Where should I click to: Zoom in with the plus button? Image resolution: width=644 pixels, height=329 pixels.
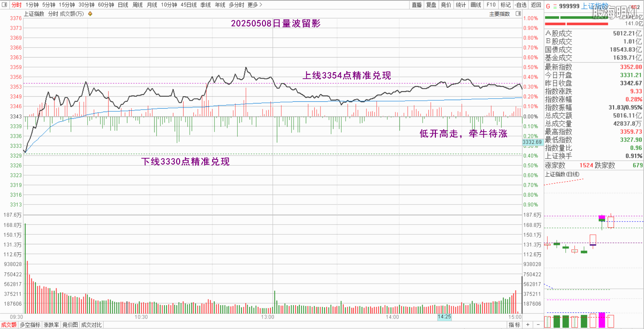coord(528,325)
